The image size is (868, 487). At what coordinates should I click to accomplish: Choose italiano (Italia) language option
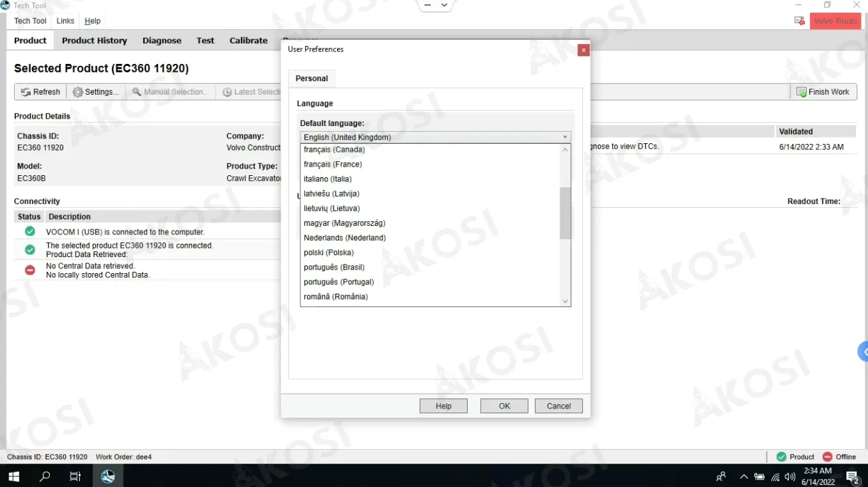point(430,179)
